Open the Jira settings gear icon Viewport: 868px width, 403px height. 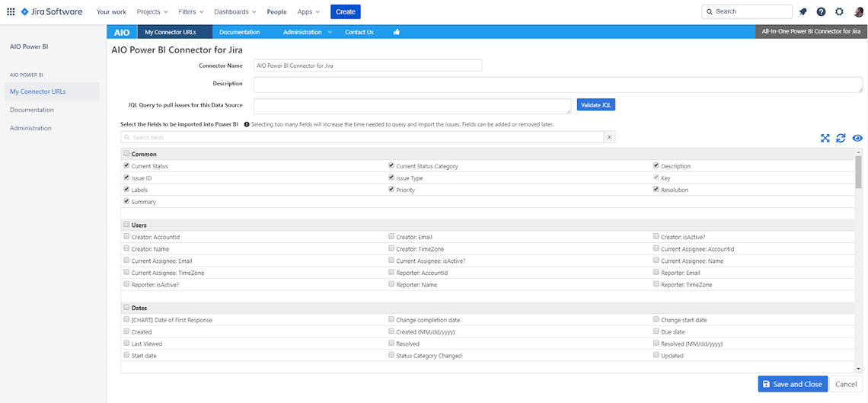pos(839,11)
